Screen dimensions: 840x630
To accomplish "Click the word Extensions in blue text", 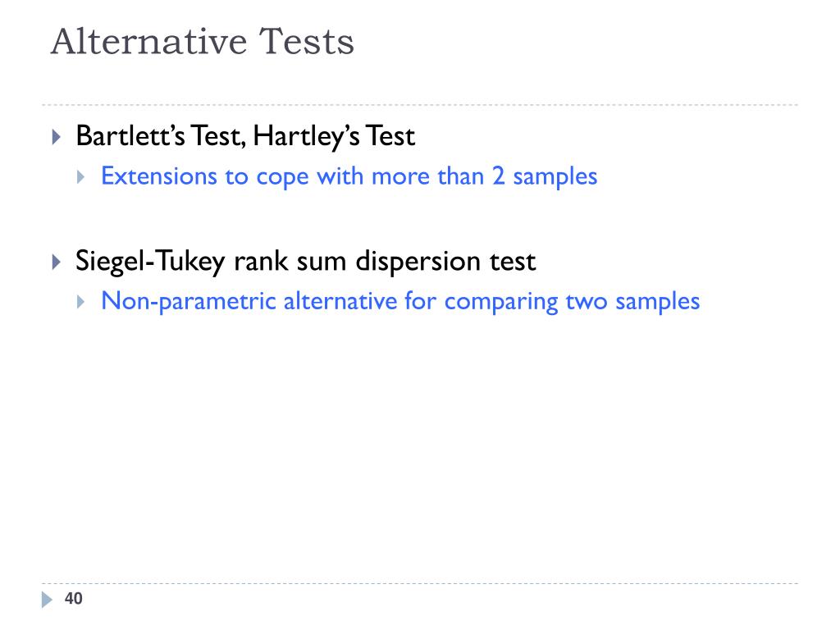I will point(159,176).
